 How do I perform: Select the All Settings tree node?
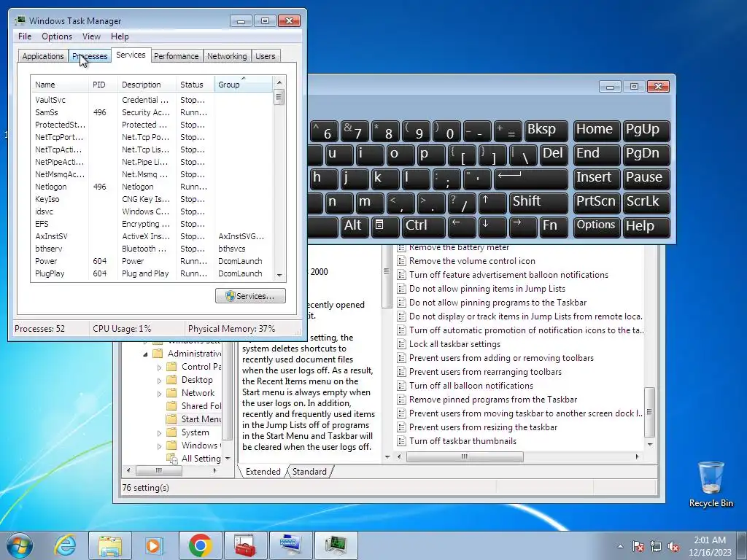pos(200,458)
